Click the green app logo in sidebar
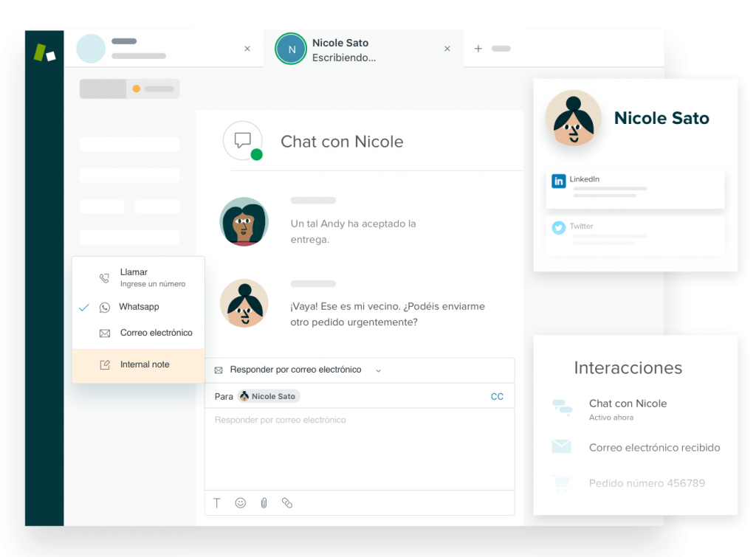This screenshot has width=756, height=557. [x=44, y=53]
